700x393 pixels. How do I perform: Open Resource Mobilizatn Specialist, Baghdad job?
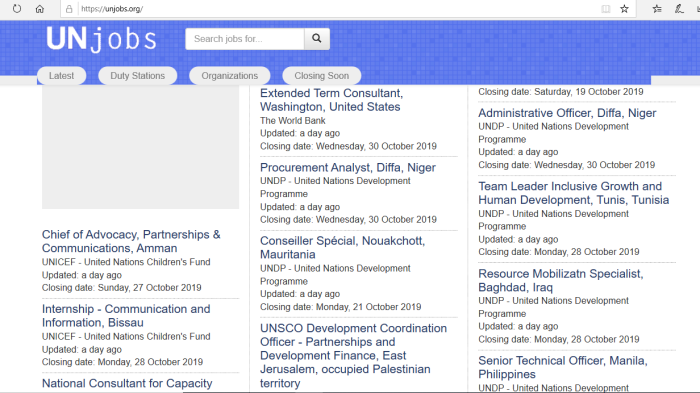(561, 280)
